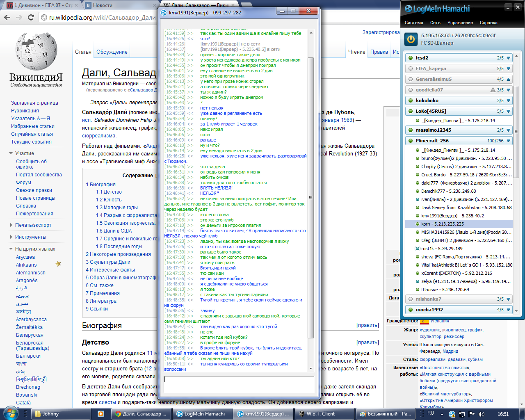Expand the knkolinko network arrow

tap(509, 101)
